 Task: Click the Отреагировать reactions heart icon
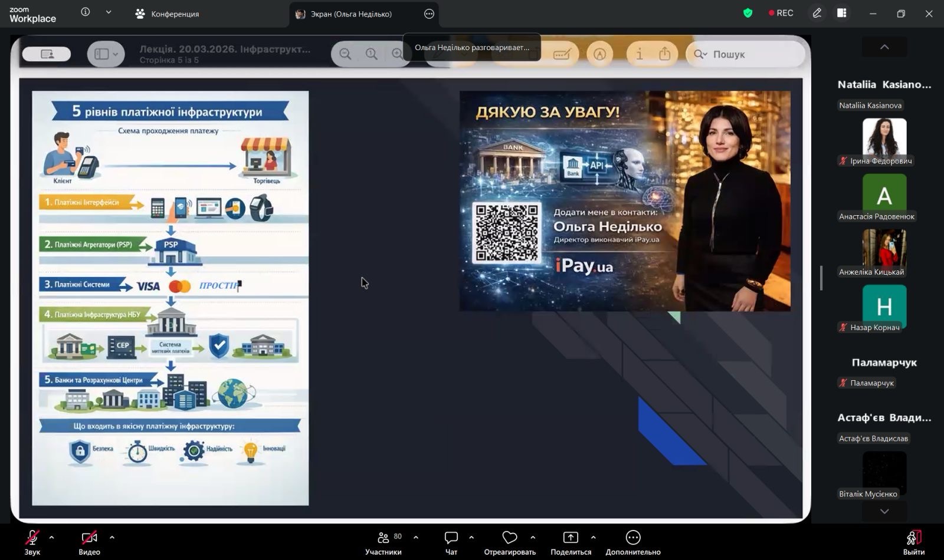click(x=509, y=538)
